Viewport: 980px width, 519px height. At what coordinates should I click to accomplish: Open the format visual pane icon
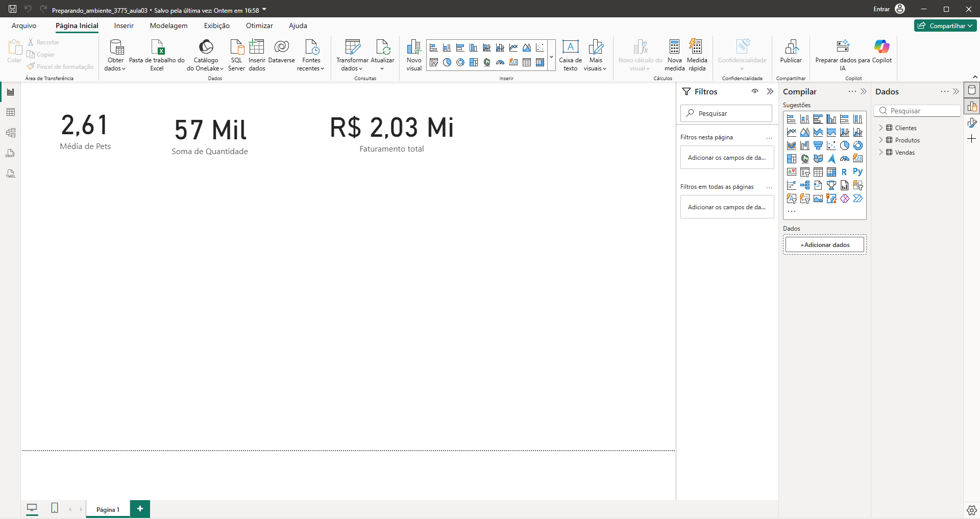[x=972, y=122]
